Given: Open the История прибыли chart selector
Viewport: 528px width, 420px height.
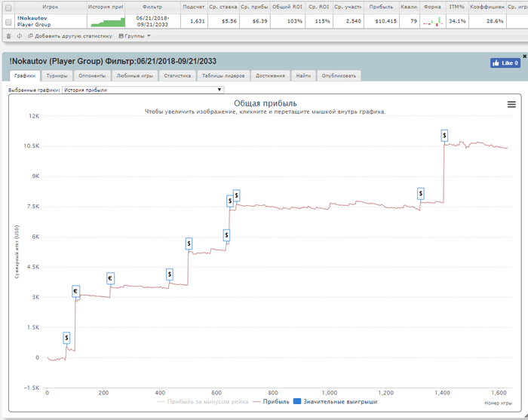Looking at the screenshot, I should coord(143,90).
